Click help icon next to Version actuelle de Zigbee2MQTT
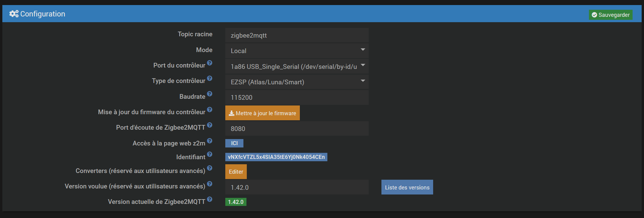Screen dimensions: 644x218 [210, 199]
